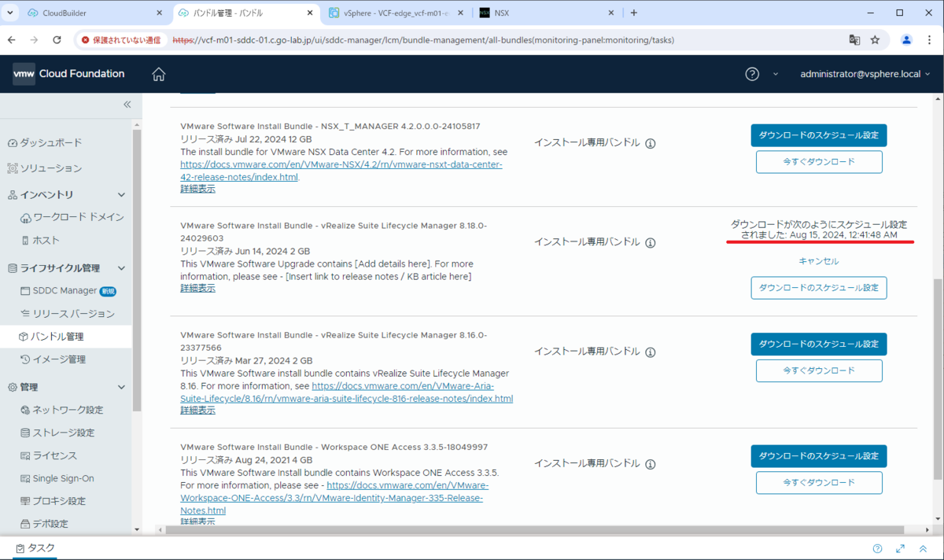Go back with browser back arrow
Viewport: 944px width, 560px height.
[x=12, y=39]
